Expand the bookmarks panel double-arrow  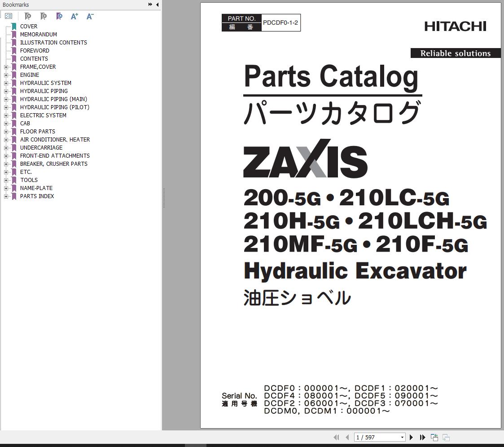click(x=150, y=4)
